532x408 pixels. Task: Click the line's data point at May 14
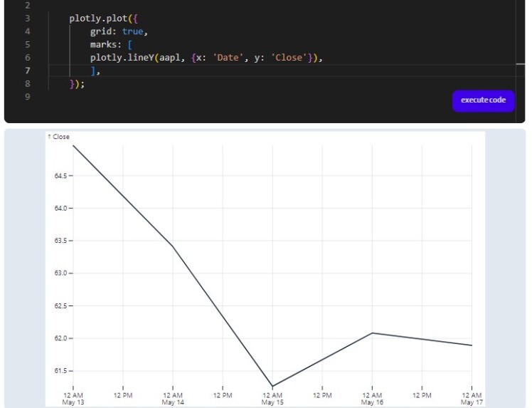173,246
